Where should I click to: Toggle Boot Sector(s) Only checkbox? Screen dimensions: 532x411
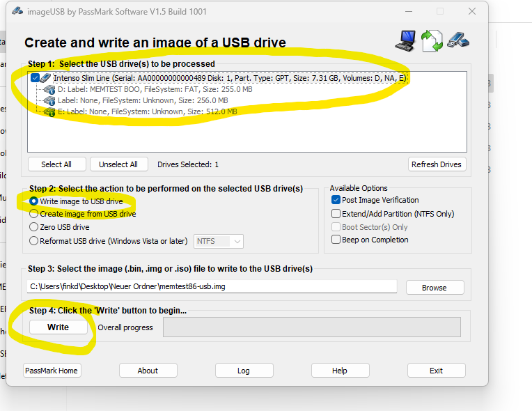point(336,226)
